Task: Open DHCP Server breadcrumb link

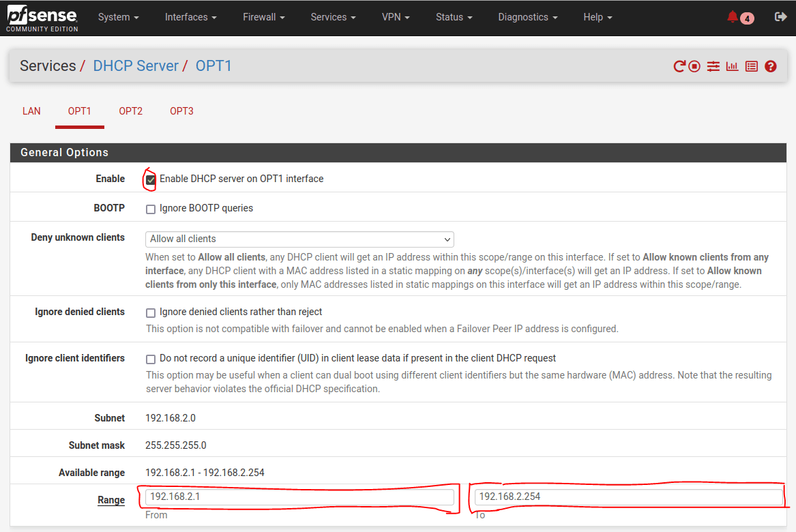Action: coord(136,65)
